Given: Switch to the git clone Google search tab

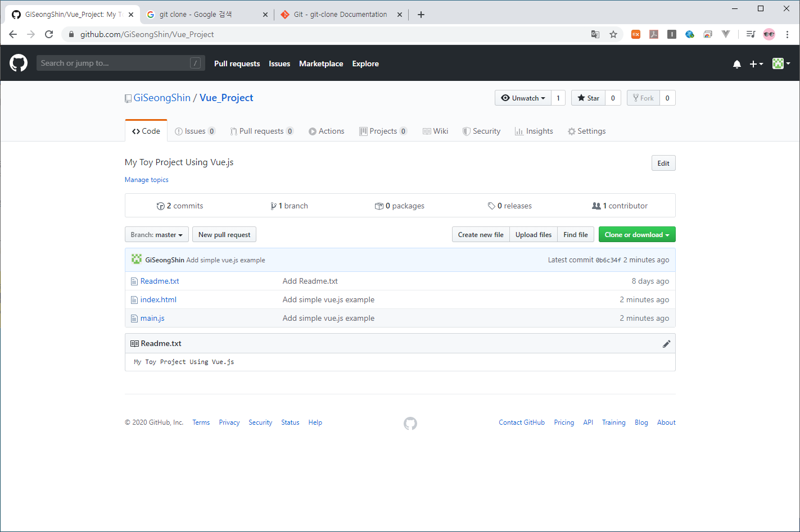Looking at the screenshot, I should click(206, 15).
